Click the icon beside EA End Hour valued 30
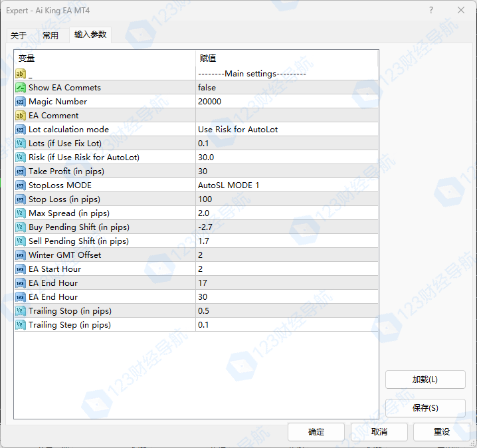Image resolution: width=477 pixels, height=448 pixels. point(21,297)
